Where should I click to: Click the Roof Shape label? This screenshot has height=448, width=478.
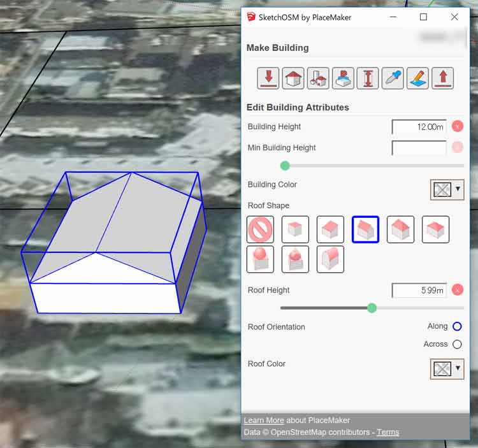(268, 206)
